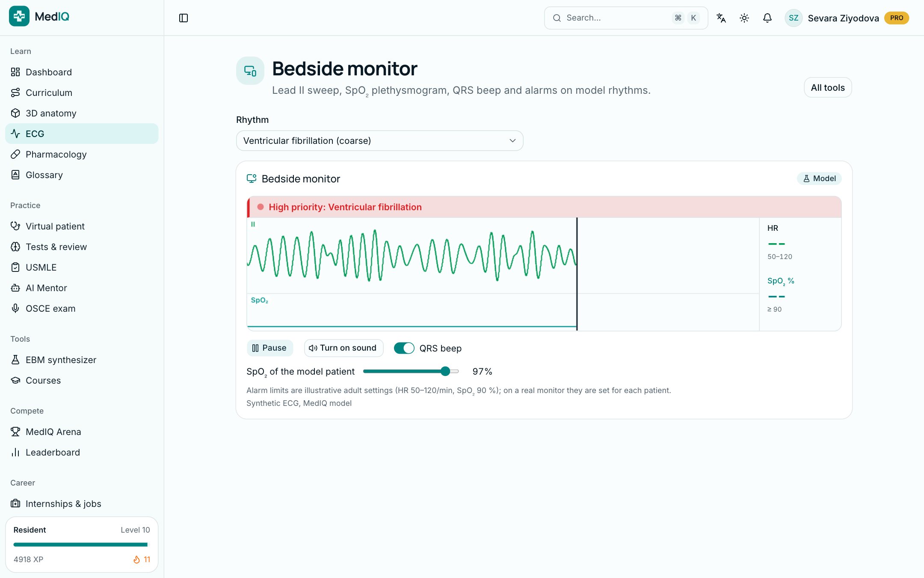Go to Curriculum section
Viewport: 924px width, 578px height.
[x=82, y=92]
